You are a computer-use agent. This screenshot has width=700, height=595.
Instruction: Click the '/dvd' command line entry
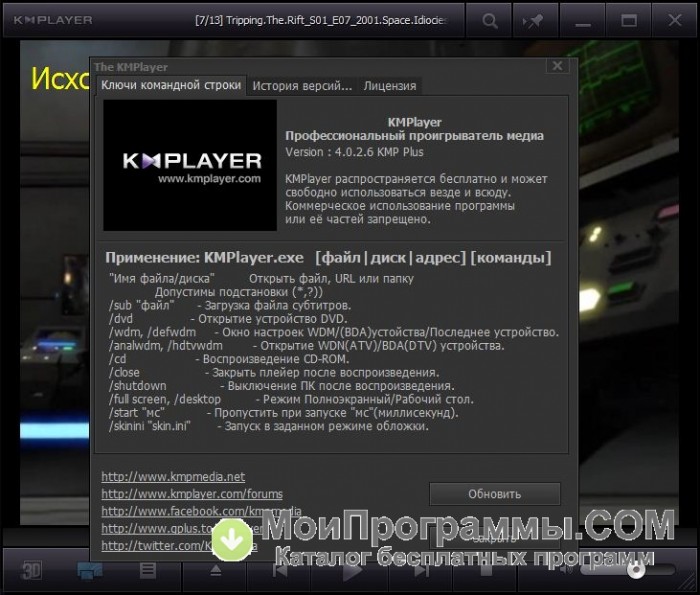click(228, 319)
